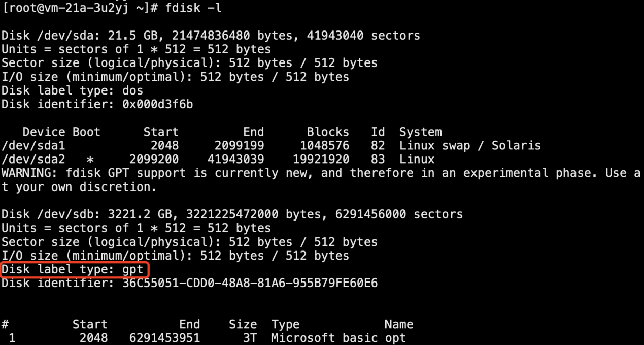The image size is (644, 345).
Task: Click the 'Linux swap / Solaris' system text
Action: (x=470, y=146)
